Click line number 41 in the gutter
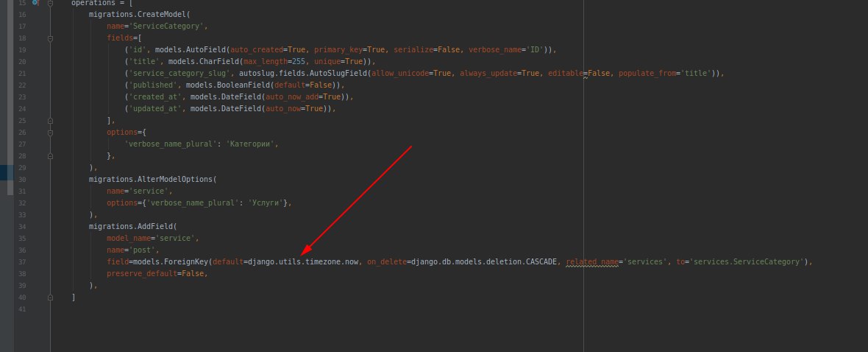Viewport: 868px width, 352px height. point(22,309)
